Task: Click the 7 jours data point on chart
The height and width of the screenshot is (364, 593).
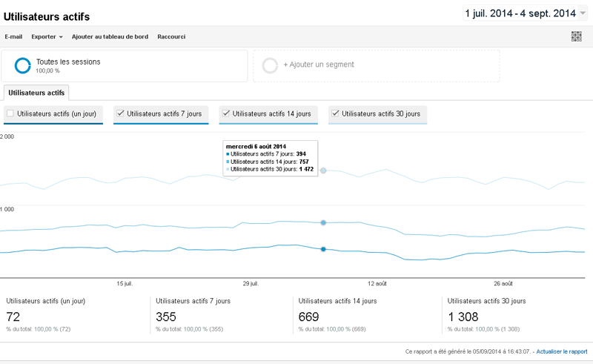Action: [323, 249]
